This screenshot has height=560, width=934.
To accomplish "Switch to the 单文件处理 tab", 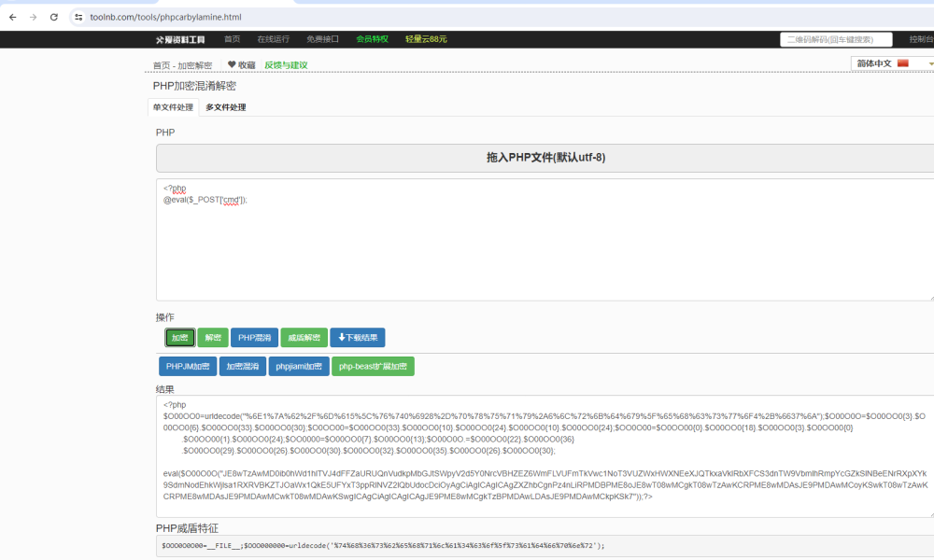I will [x=173, y=107].
